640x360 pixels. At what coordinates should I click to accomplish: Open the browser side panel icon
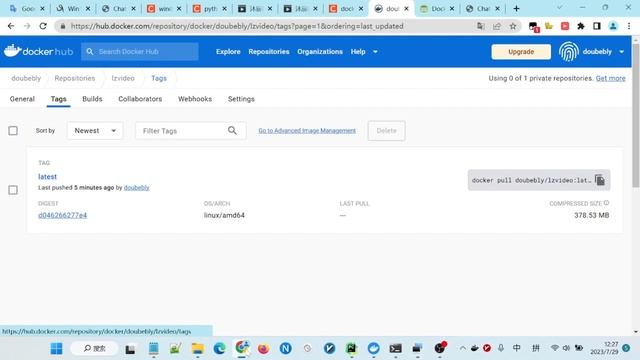click(x=597, y=26)
